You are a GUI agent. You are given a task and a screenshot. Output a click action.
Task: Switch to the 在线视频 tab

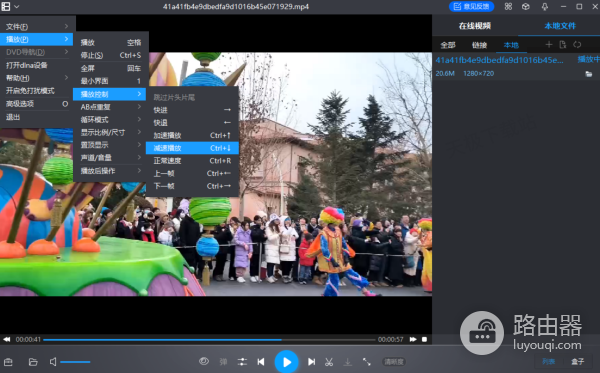(x=474, y=26)
